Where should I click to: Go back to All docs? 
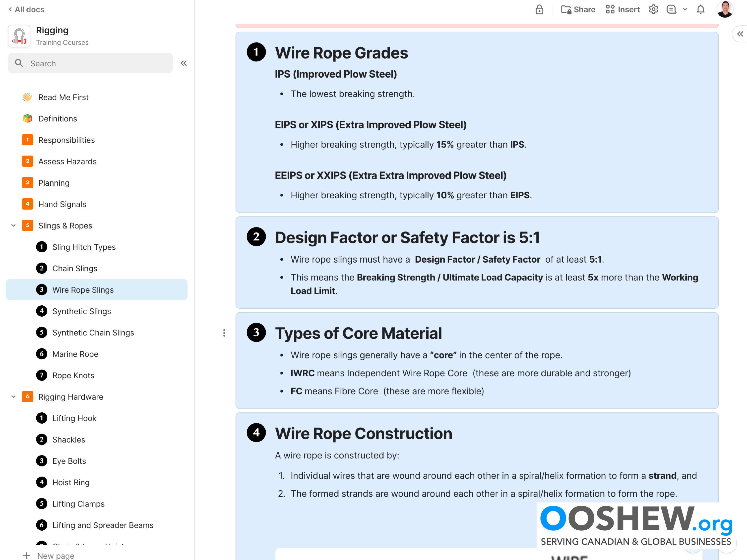(26, 9)
